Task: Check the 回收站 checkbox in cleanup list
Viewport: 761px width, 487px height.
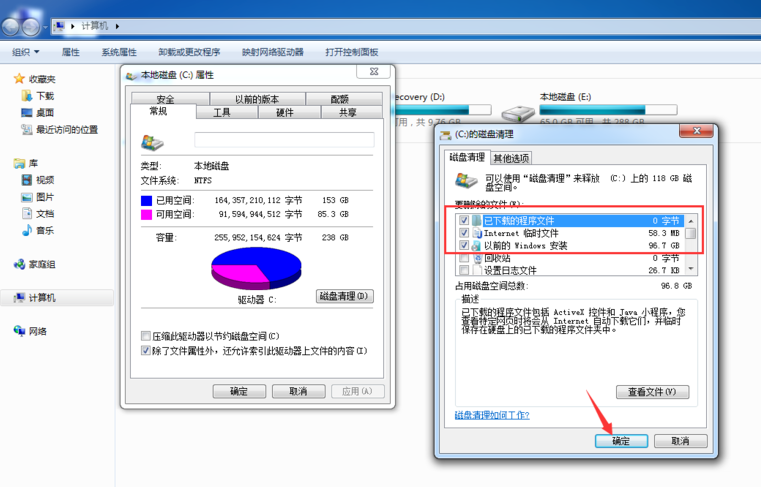Action: (x=463, y=258)
